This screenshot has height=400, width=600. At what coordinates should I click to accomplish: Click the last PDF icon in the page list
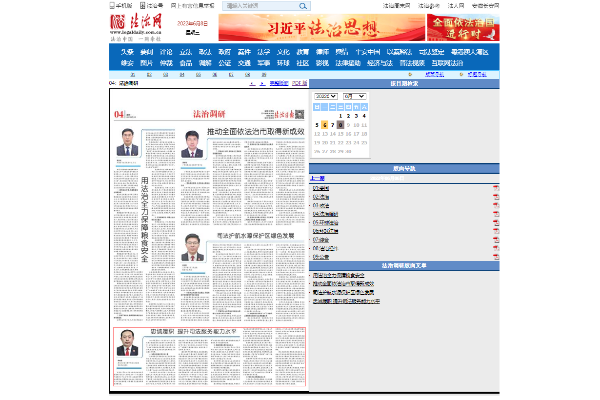[495, 256]
